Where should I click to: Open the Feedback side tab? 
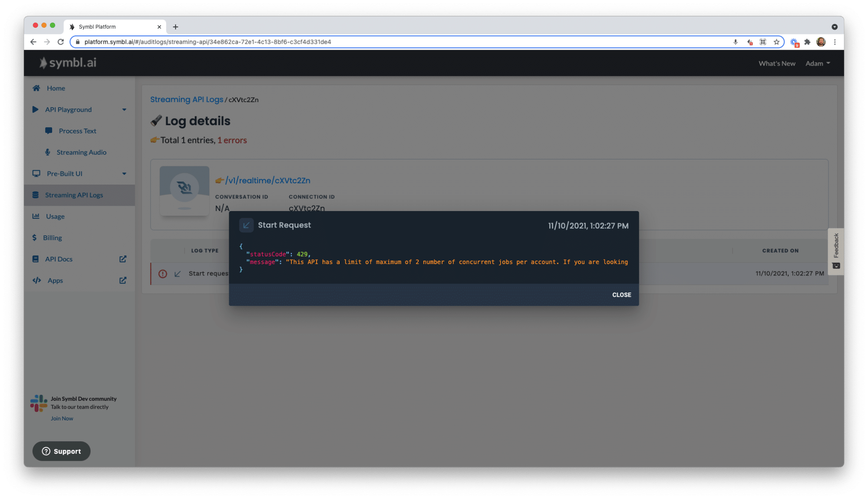point(836,251)
